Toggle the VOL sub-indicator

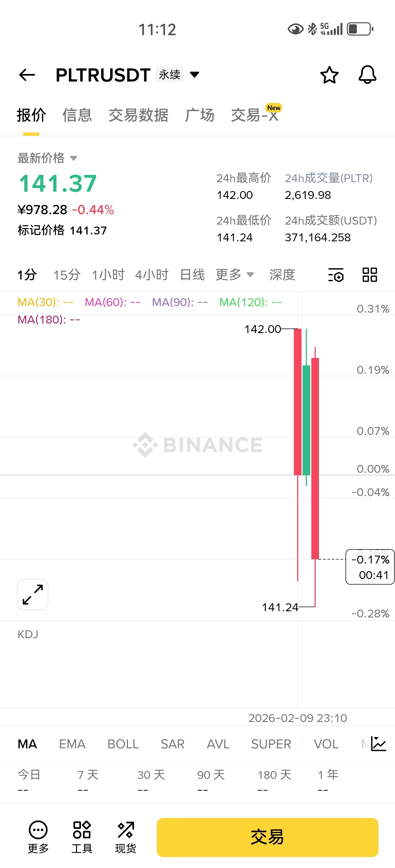click(x=326, y=744)
